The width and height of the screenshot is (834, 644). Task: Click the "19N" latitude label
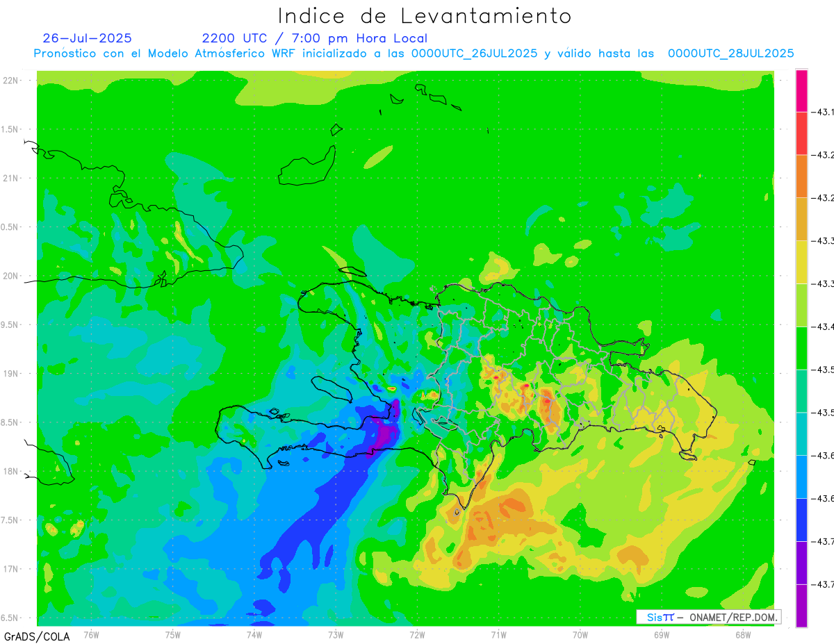[12, 374]
